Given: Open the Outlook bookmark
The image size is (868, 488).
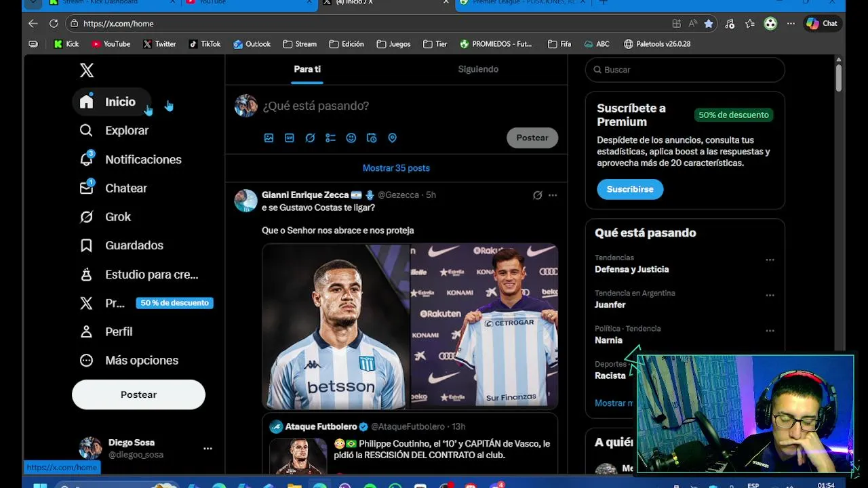Looking at the screenshot, I should [x=252, y=44].
